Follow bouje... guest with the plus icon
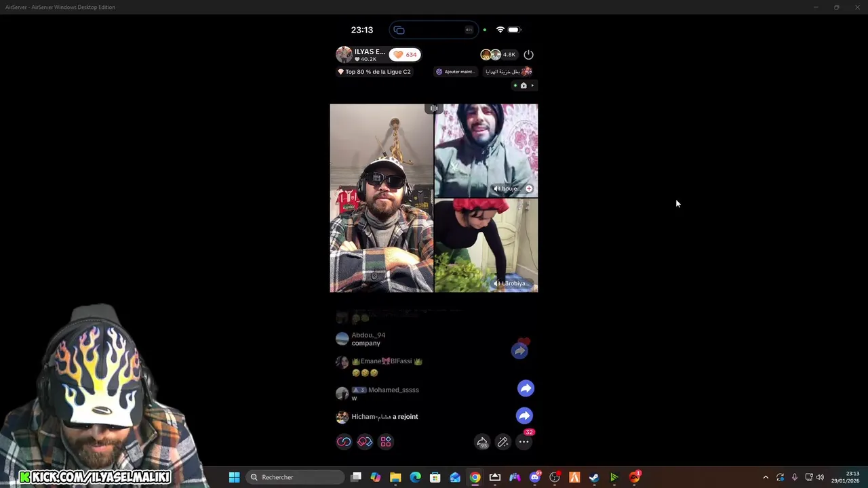The height and width of the screenshot is (488, 868). click(x=529, y=188)
